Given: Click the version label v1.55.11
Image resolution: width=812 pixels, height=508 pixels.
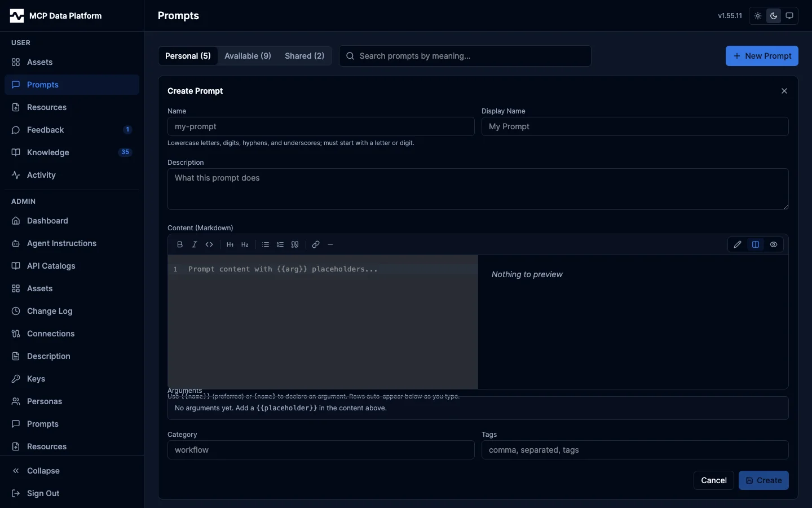Looking at the screenshot, I should (x=730, y=16).
